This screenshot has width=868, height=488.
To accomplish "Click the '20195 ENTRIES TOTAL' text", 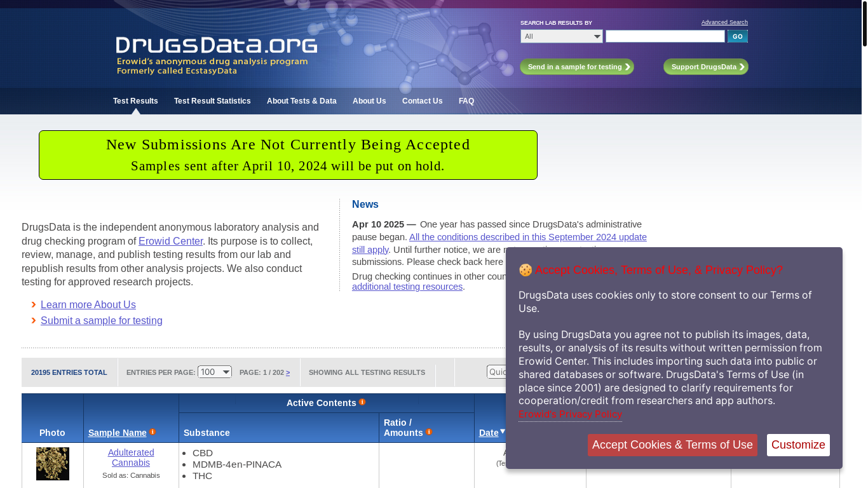I will [69, 372].
